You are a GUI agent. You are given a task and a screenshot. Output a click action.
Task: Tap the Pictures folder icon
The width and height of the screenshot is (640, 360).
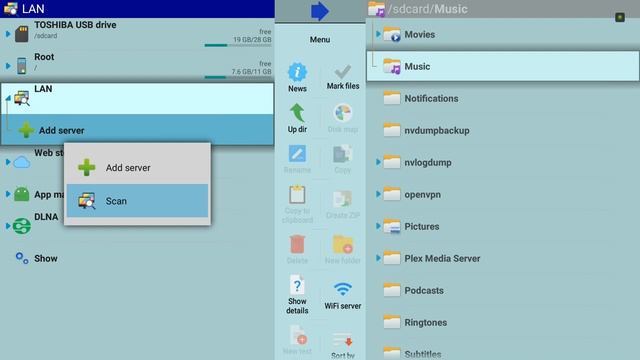coord(392,226)
